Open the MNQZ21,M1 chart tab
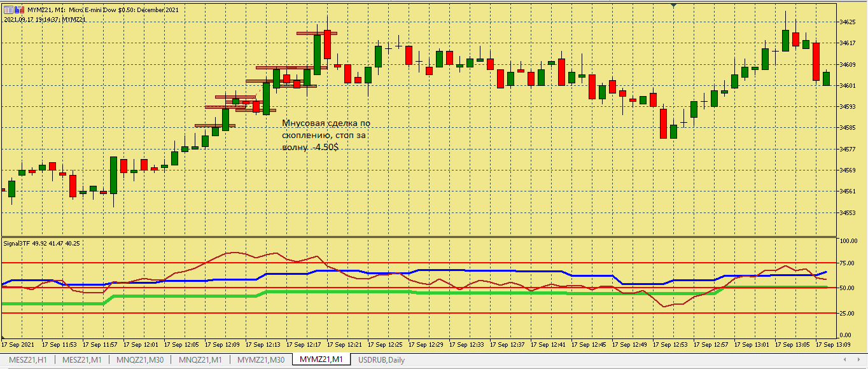Viewport: 868px width, 369px height. pos(200,360)
